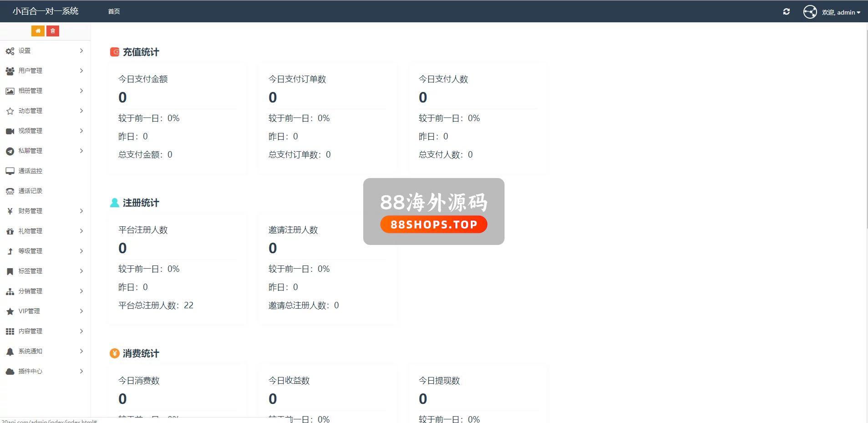
Task: Click the 通话监控 monitor icon
Action: pos(10,171)
